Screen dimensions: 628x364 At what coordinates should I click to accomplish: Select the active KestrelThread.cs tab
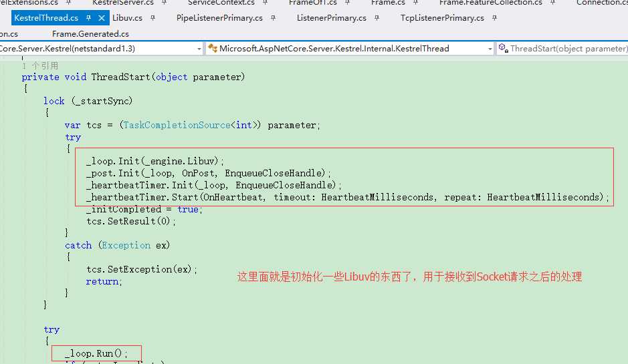click(x=46, y=18)
